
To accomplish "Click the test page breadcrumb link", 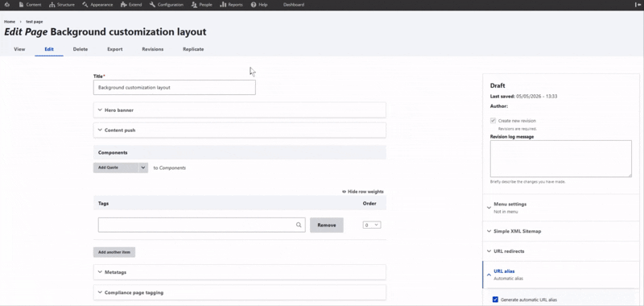I will [x=34, y=22].
